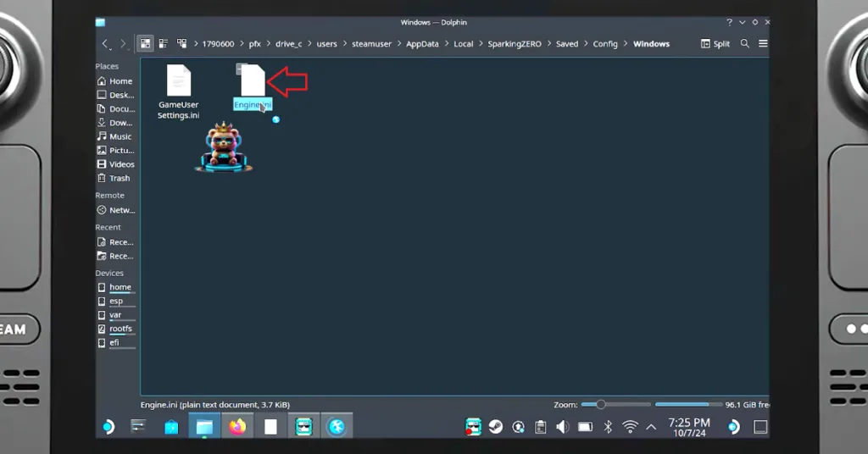Navigate to Local in the breadcrumb
This screenshot has height=454, width=868.
(x=464, y=44)
